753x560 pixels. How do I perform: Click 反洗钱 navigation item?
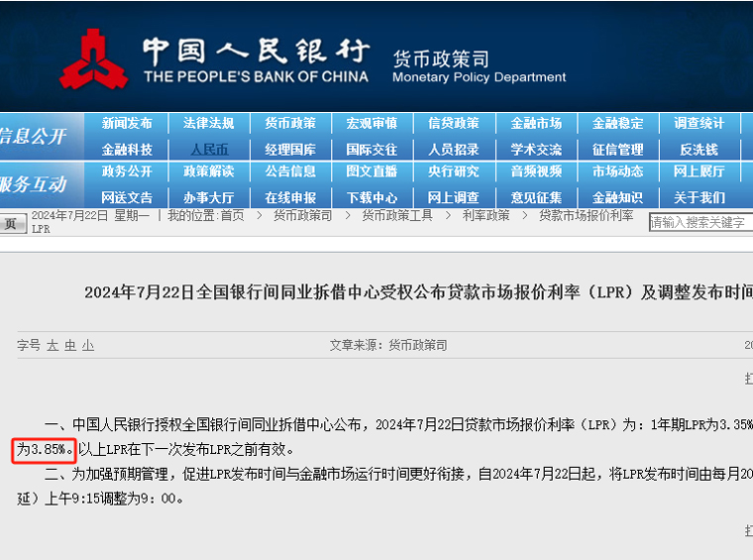(699, 150)
